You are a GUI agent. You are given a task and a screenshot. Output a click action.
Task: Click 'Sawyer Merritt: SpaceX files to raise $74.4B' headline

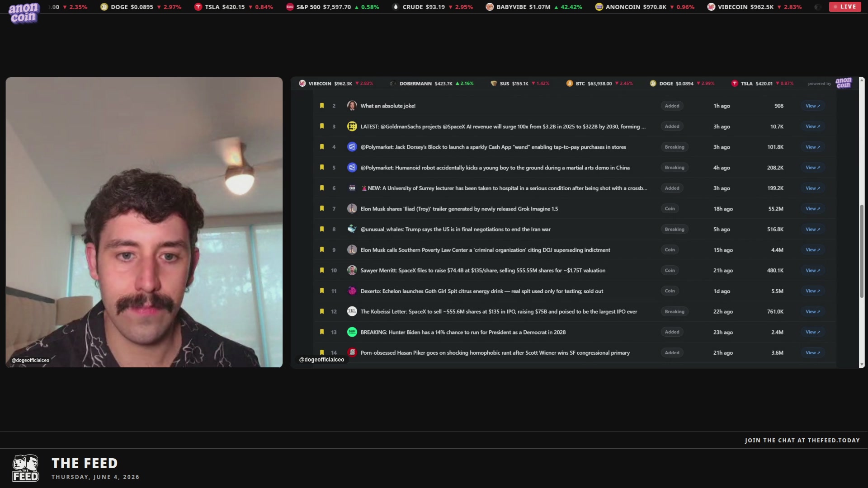(x=483, y=270)
